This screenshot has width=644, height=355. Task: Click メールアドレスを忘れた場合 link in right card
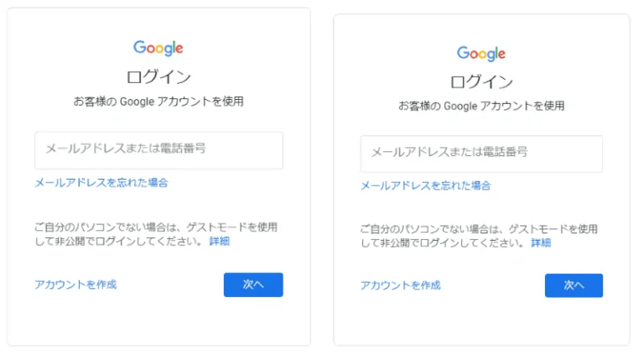425,185
